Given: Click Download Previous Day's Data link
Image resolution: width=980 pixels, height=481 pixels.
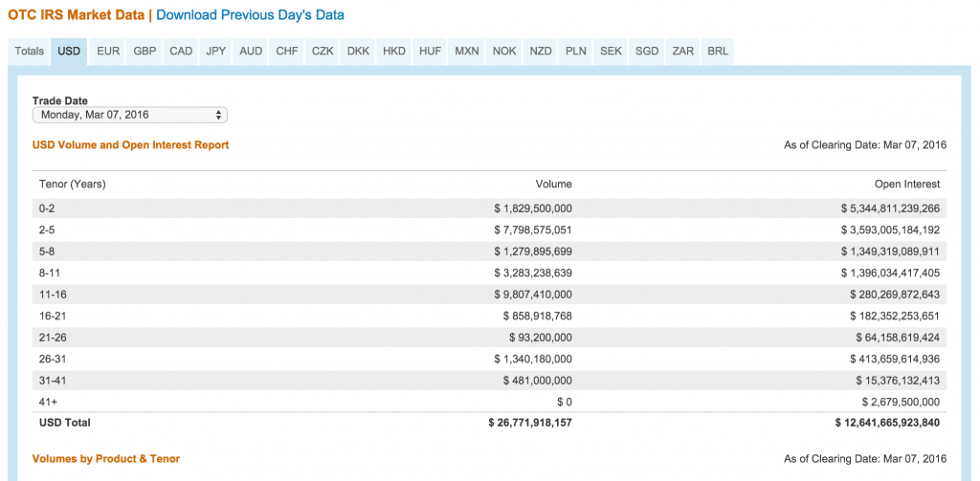Looking at the screenshot, I should (250, 15).
